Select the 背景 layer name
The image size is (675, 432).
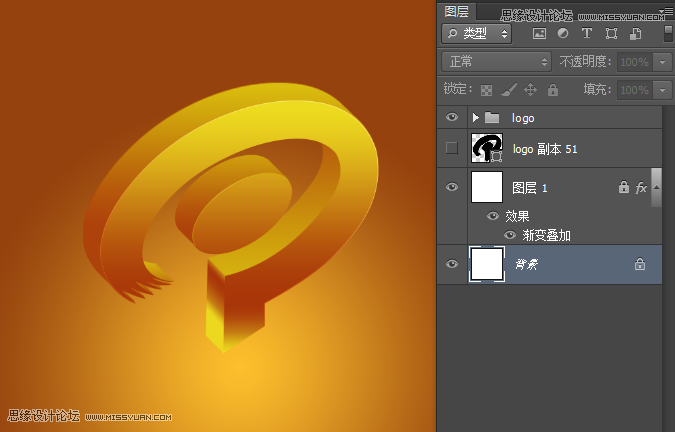coord(526,264)
